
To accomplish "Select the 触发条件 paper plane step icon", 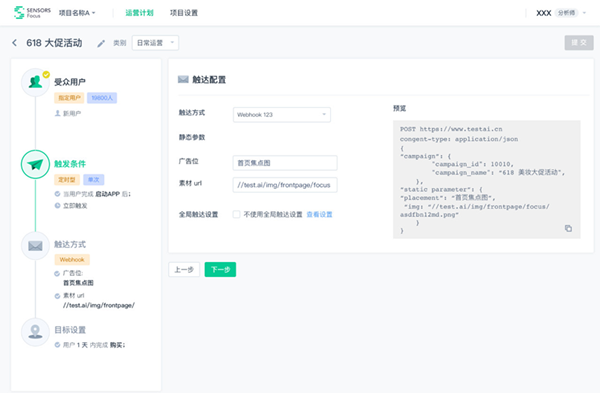I will point(35,165).
